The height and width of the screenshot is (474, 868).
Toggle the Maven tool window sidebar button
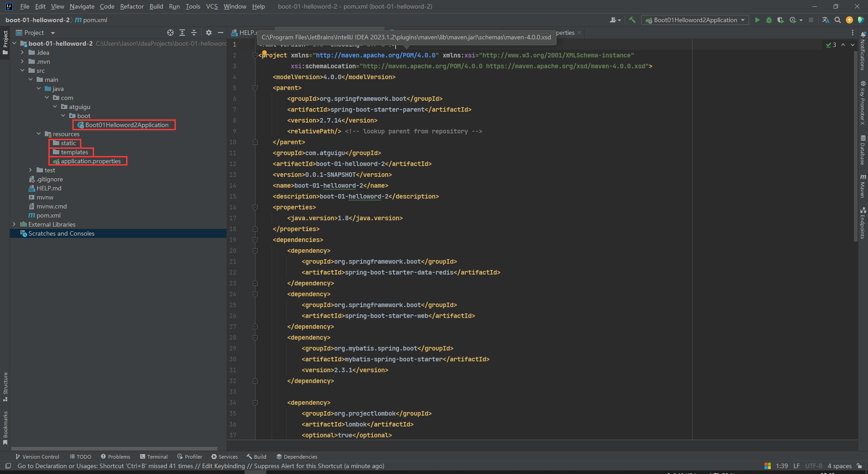pyautogui.click(x=863, y=186)
